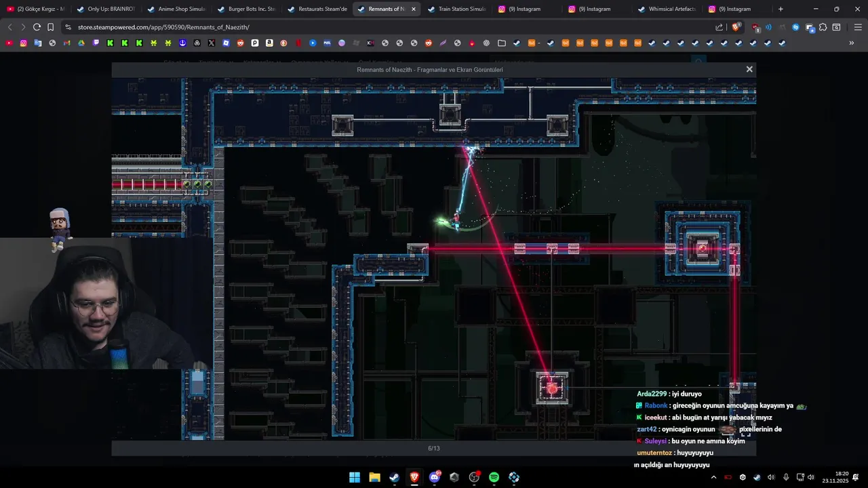Open OBS Studio from the taskbar
The image size is (868, 488).
pyautogui.click(x=474, y=477)
